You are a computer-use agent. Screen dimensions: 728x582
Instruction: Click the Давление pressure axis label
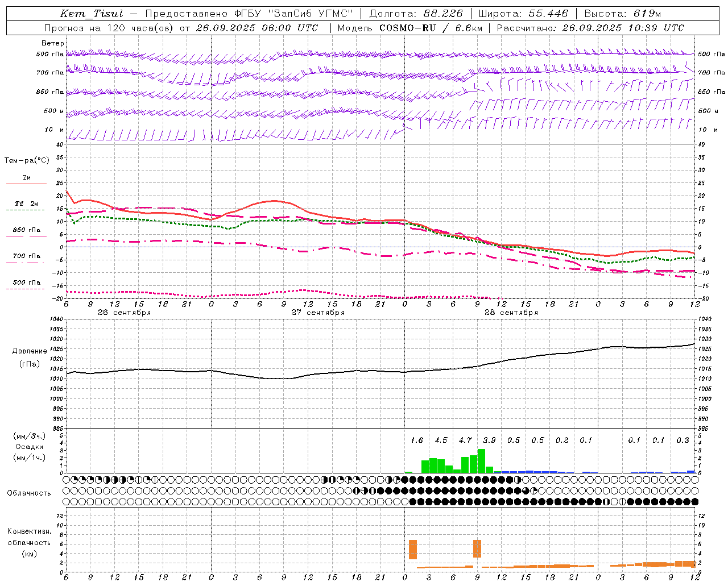coord(30,351)
